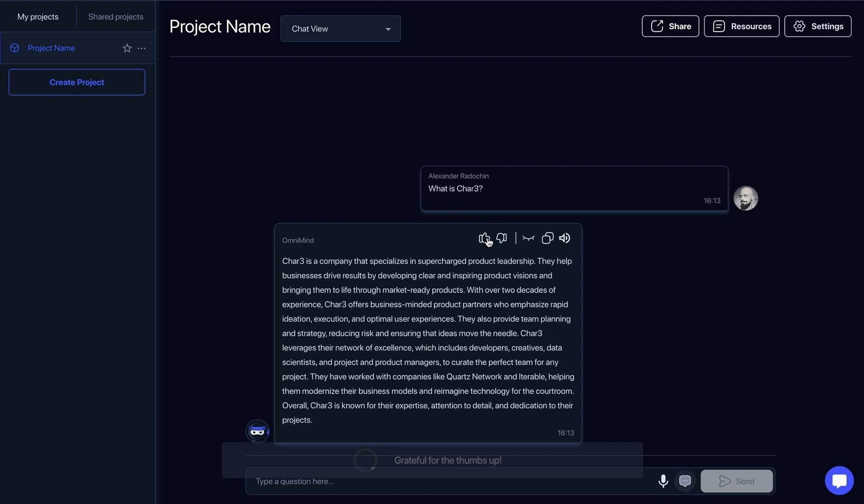Switch to My projects tab
The height and width of the screenshot is (504, 864).
tap(38, 17)
